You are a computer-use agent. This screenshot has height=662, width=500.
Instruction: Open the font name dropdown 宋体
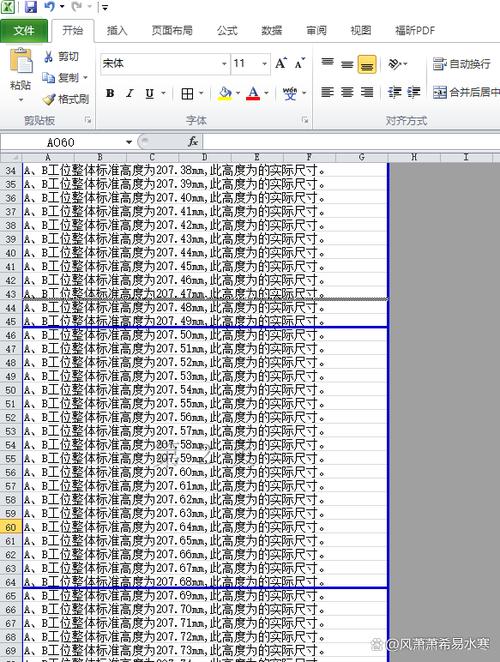pos(224,64)
